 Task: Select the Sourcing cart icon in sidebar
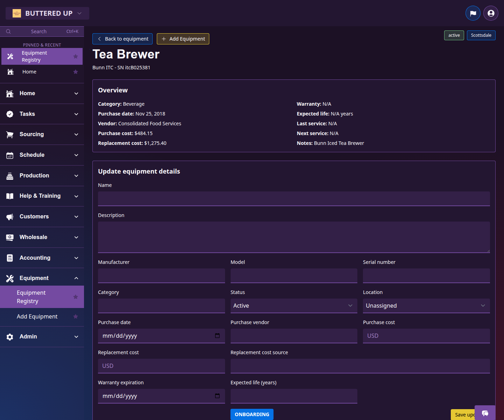[9, 134]
